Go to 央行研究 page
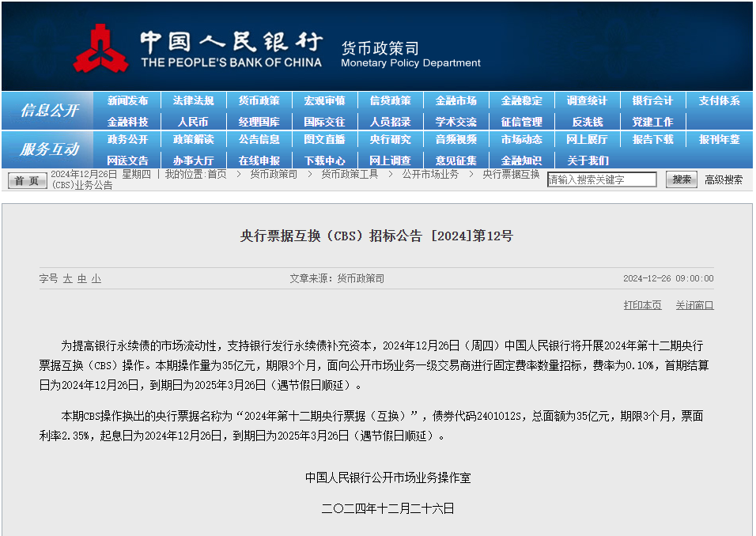The height and width of the screenshot is (536, 756). pos(390,139)
